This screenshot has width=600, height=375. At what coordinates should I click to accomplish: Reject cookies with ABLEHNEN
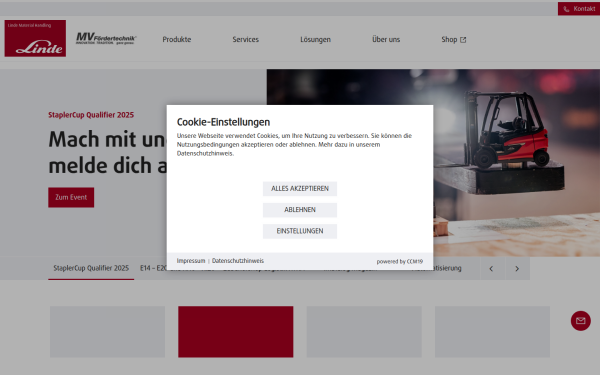click(x=300, y=210)
